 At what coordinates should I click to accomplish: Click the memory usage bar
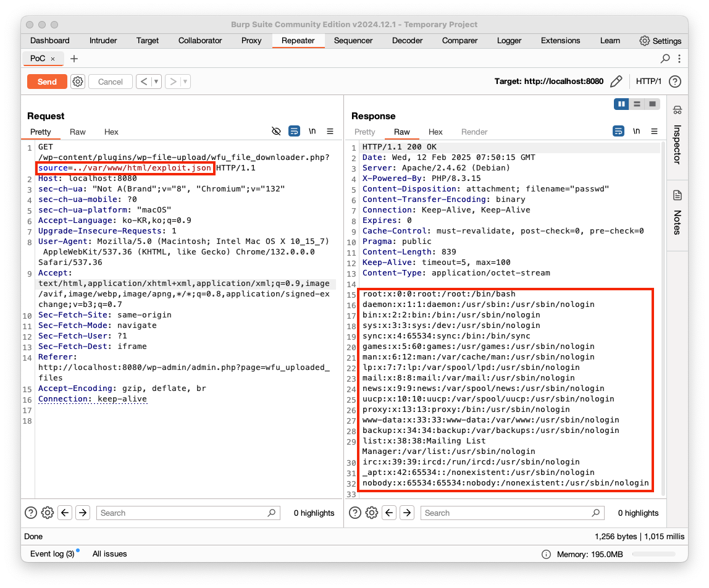654,554
